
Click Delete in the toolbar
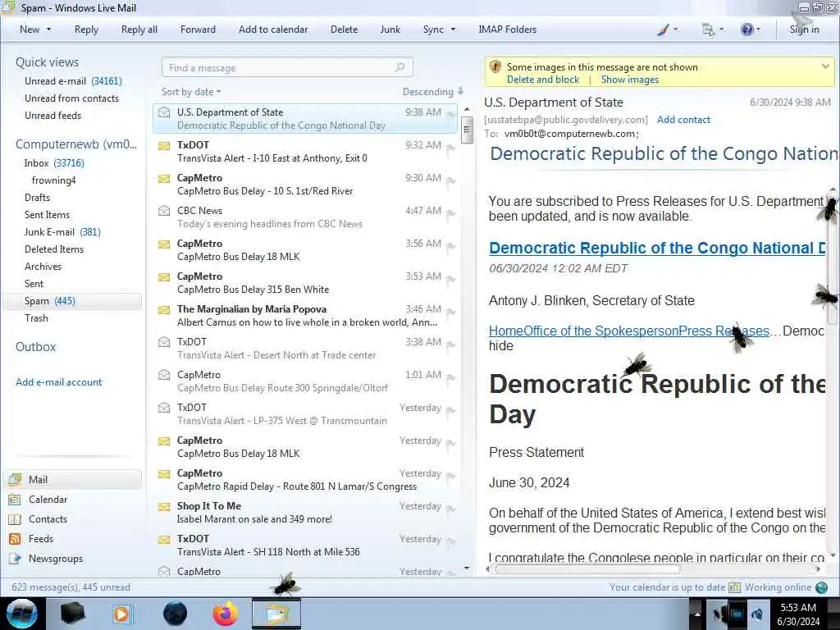pyautogui.click(x=344, y=30)
